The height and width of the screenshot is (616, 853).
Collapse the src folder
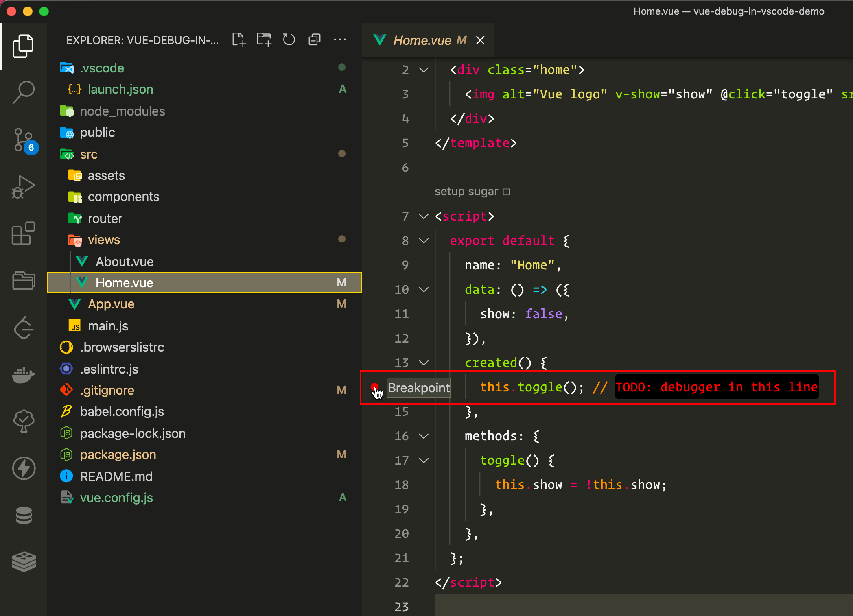pyautogui.click(x=205, y=154)
